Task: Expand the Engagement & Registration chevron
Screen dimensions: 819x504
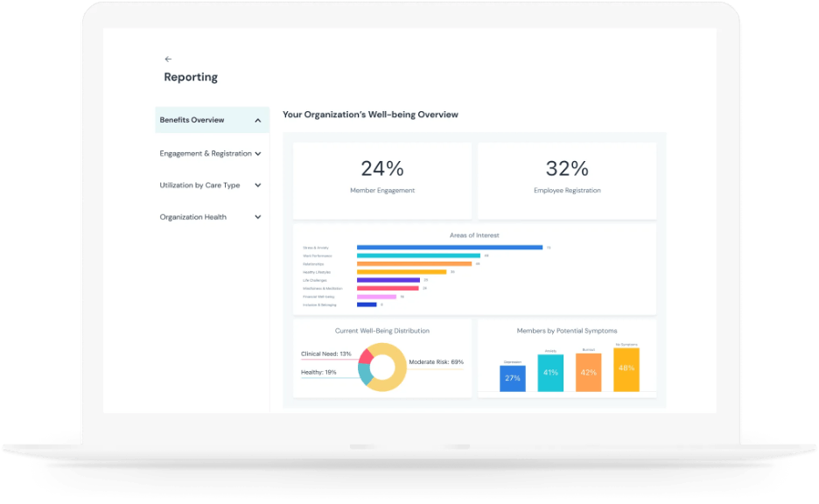Action: [257, 153]
